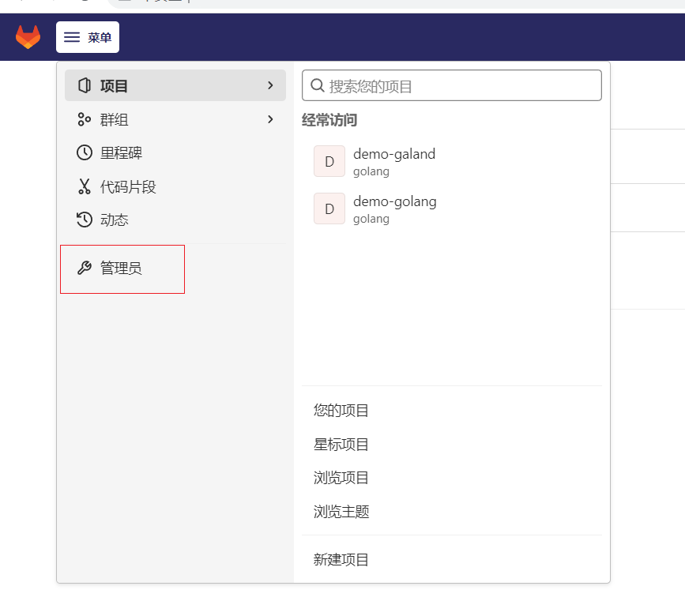Open the 菜单 hamburger menu button
685x616 pixels.
88,37
